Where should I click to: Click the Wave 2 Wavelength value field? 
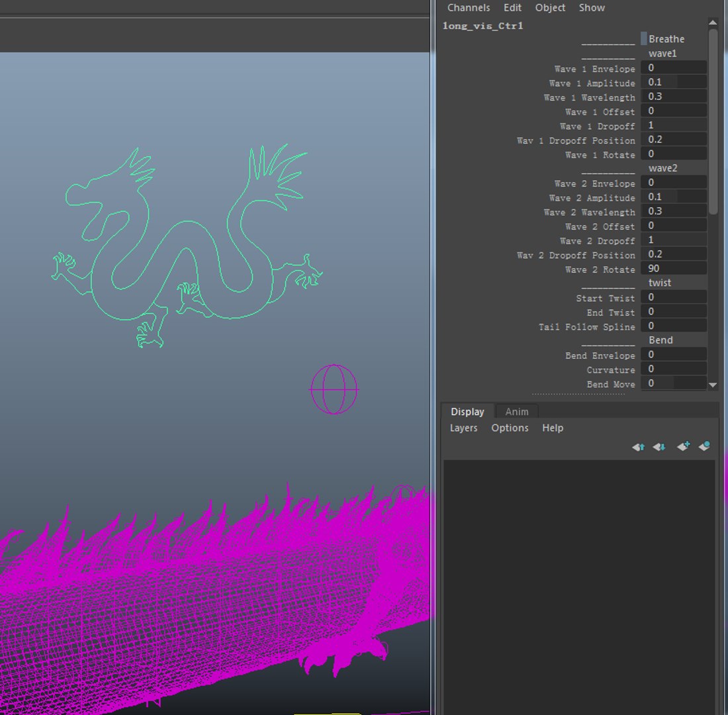click(674, 211)
